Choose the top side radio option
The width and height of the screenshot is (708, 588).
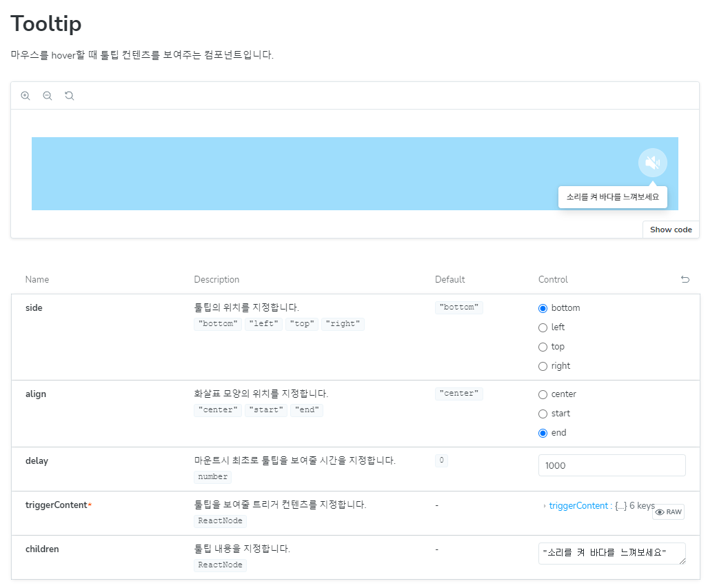coord(543,347)
